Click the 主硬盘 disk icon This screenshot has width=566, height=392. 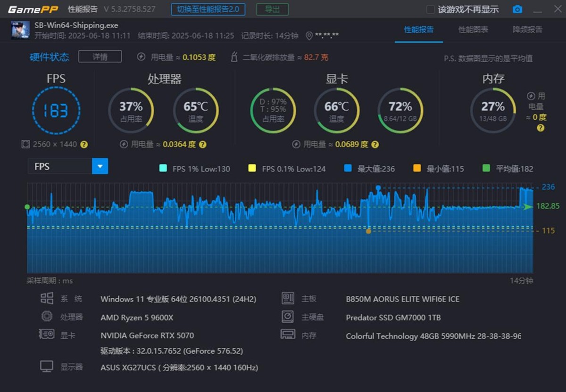click(x=288, y=316)
